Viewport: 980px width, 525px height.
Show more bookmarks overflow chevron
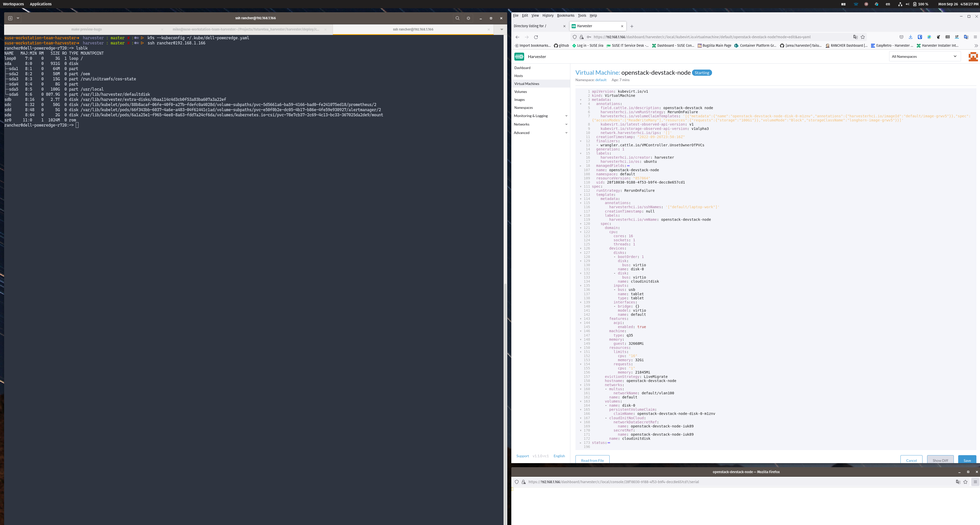(976, 46)
